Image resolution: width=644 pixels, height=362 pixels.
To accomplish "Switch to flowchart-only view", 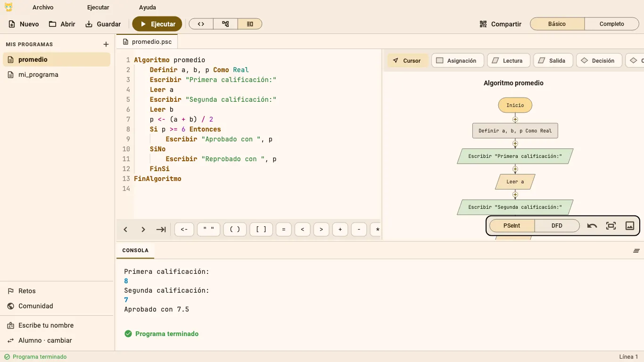I will click(225, 24).
